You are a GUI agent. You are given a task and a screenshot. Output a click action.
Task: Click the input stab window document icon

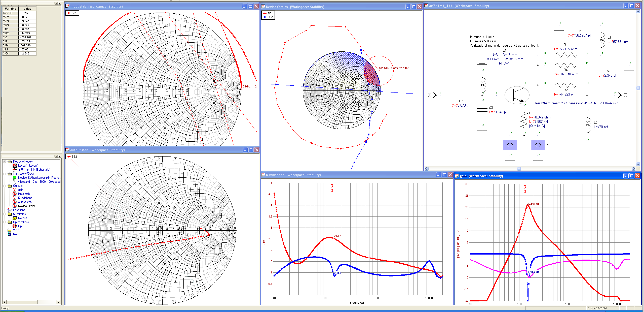tap(67, 6)
